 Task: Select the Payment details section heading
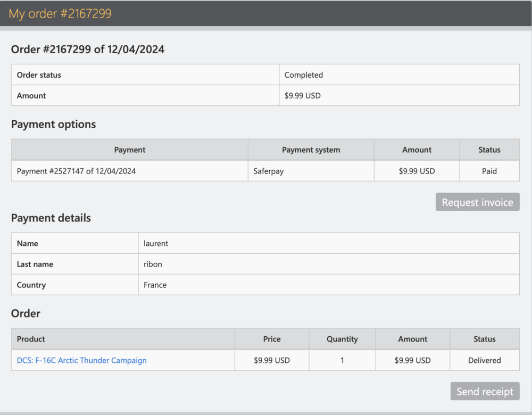point(51,218)
